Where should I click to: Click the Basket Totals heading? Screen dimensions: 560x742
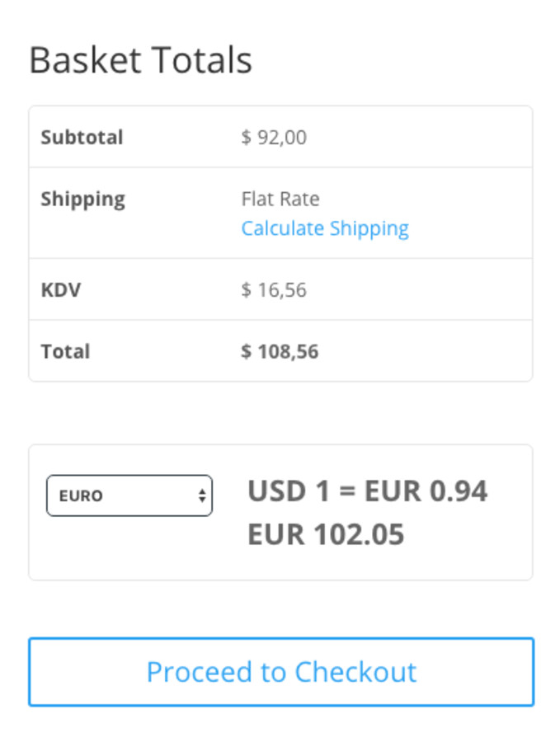click(140, 61)
